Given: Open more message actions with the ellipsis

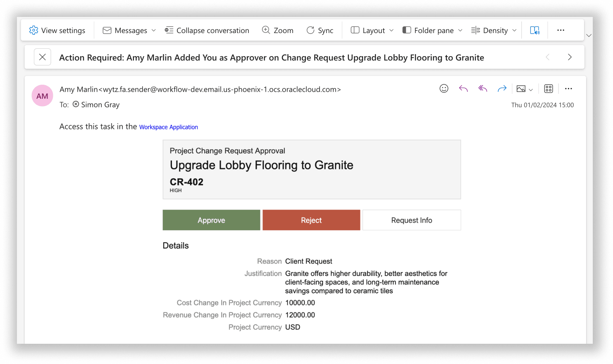Looking at the screenshot, I should (x=568, y=88).
